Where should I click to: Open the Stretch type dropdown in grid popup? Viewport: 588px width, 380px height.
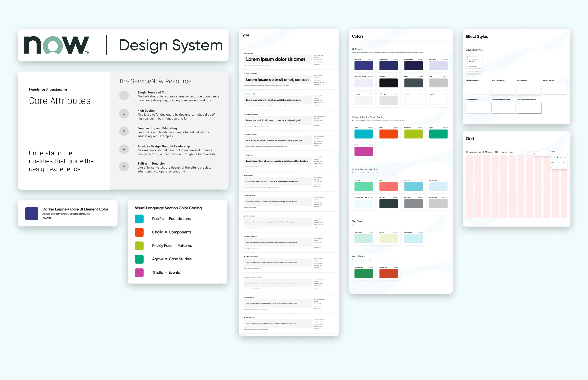click(x=553, y=162)
